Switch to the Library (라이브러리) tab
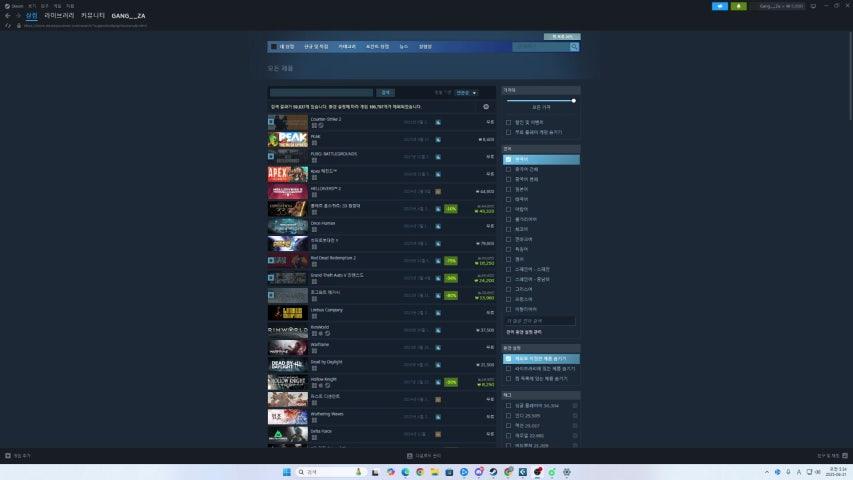853x480 pixels. pos(59,16)
